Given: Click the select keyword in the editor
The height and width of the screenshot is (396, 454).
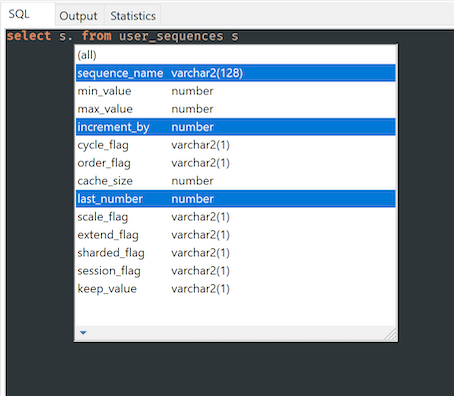Looking at the screenshot, I should (29, 36).
